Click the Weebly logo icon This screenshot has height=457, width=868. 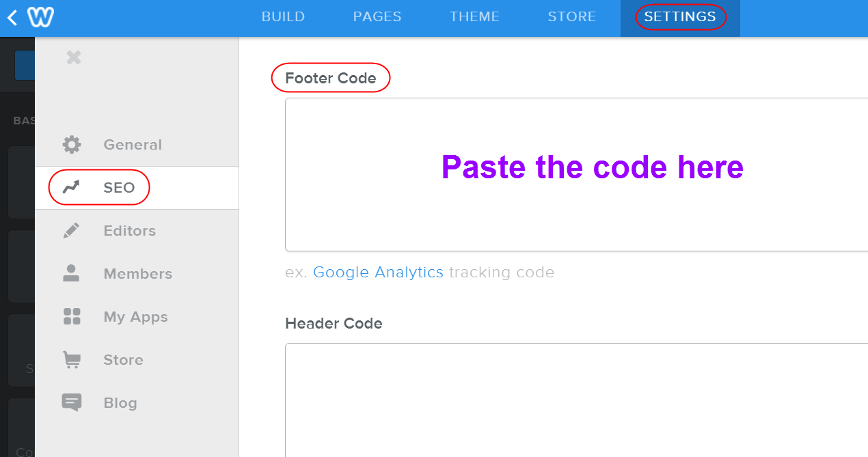pos(41,17)
